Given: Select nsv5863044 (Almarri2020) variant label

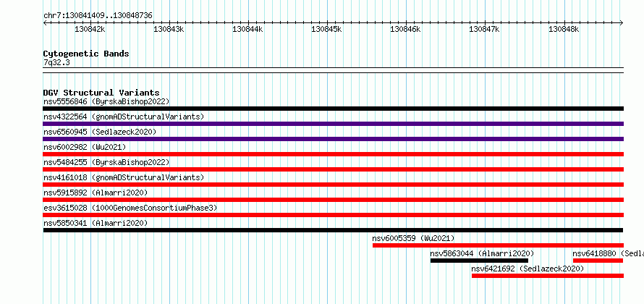Looking at the screenshot, I should (x=482, y=253).
